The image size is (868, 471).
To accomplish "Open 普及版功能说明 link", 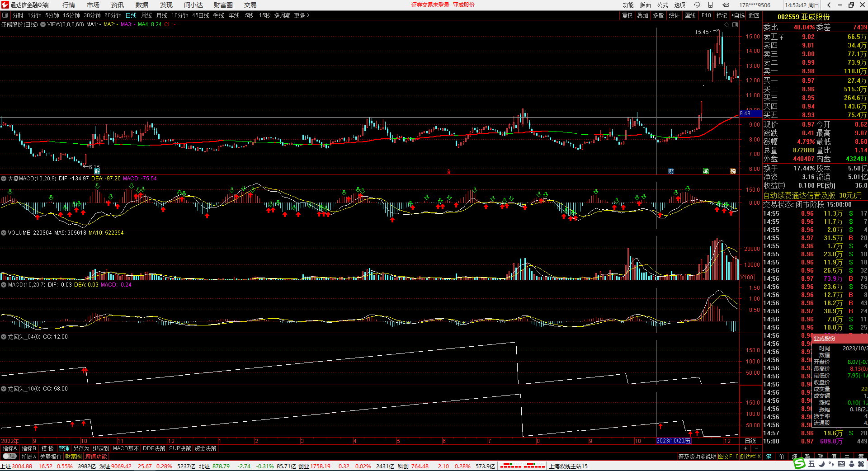I will click(698, 457).
